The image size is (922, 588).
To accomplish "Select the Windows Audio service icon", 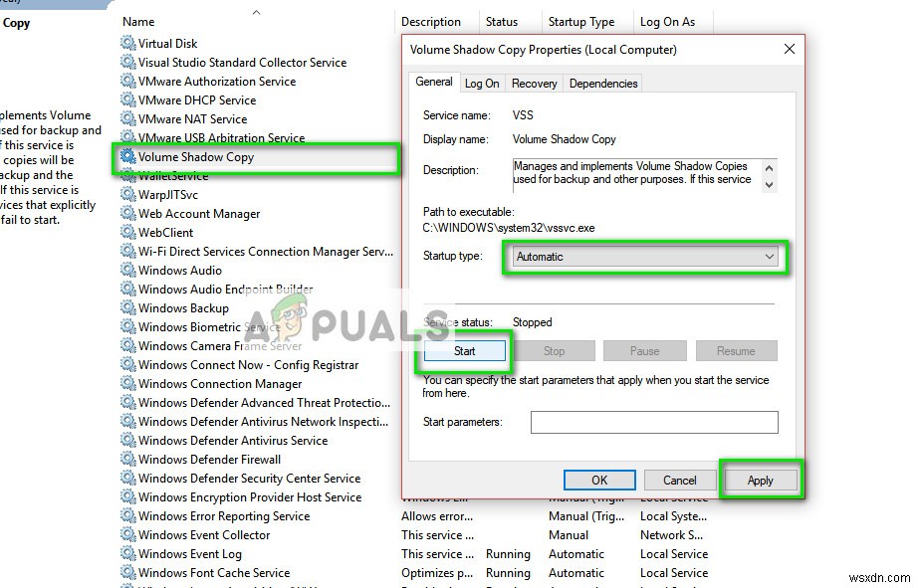I will click(128, 270).
